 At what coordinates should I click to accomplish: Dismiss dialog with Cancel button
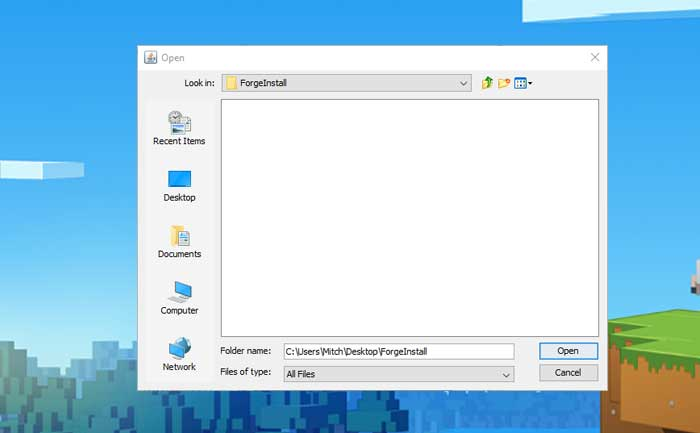click(568, 372)
